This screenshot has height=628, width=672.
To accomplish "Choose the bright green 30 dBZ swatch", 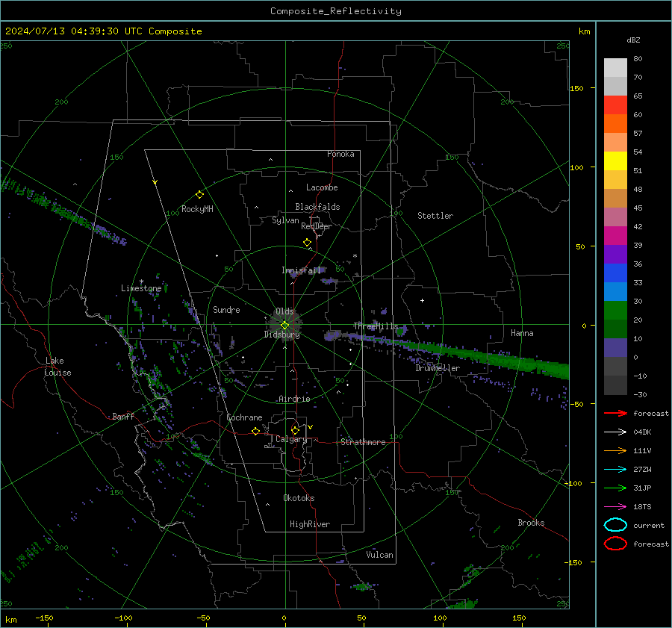I will tap(615, 311).
